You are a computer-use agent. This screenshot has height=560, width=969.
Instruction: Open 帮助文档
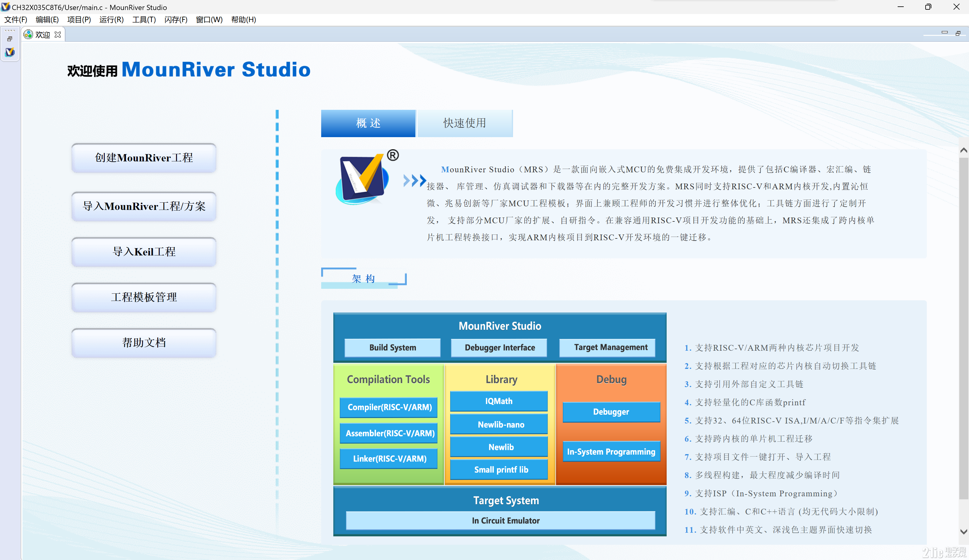(144, 342)
